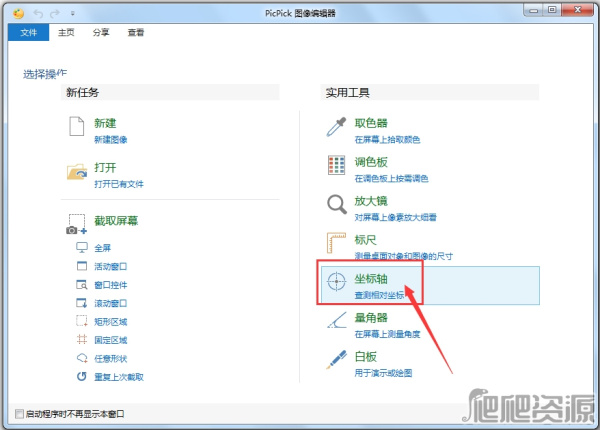Screen dimensions: 600x430
Task: Select the 矩形区域 capture option
Action: coord(111,321)
